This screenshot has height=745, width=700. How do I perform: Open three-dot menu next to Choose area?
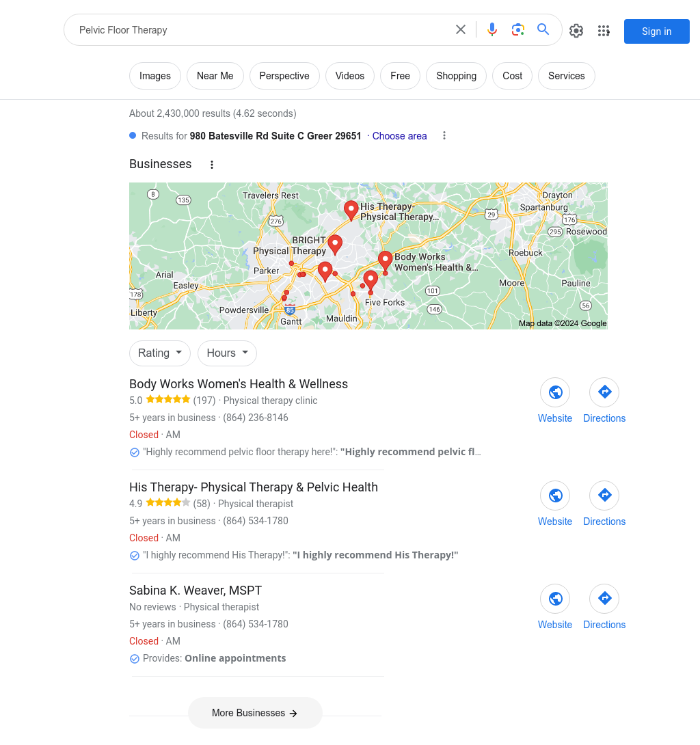(444, 136)
